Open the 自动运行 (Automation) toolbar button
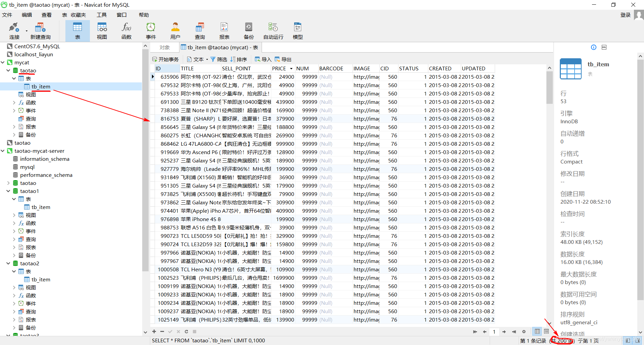The height and width of the screenshot is (345, 644). (273, 31)
